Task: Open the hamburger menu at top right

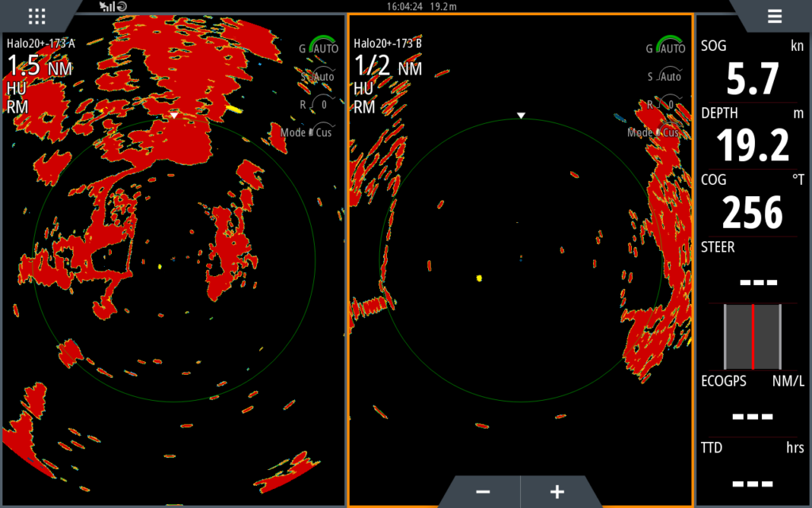Action: [774, 16]
